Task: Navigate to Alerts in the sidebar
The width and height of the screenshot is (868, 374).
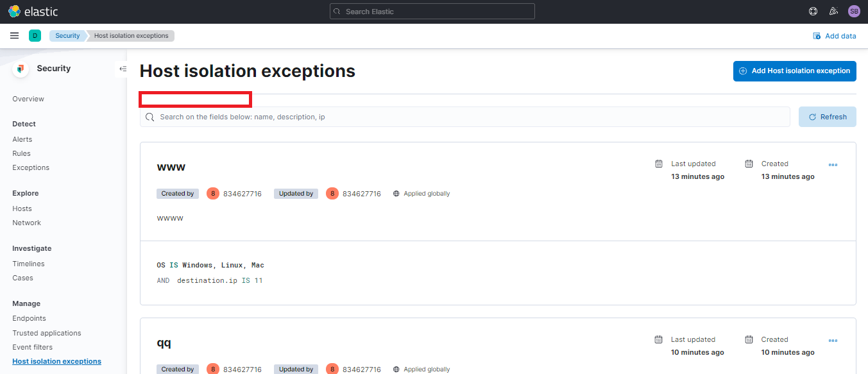Action: [22, 139]
